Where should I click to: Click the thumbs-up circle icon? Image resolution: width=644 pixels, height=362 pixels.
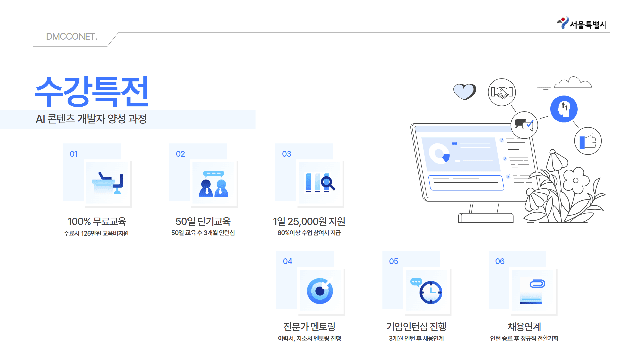[588, 141]
